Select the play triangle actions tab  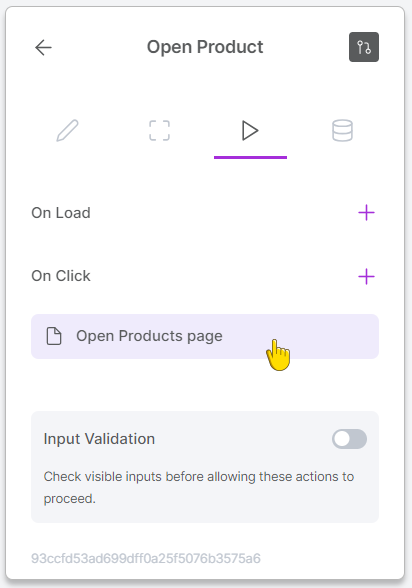tap(250, 130)
